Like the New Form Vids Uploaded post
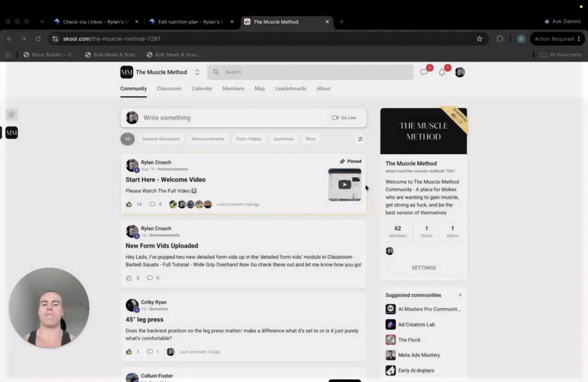 (129, 278)
